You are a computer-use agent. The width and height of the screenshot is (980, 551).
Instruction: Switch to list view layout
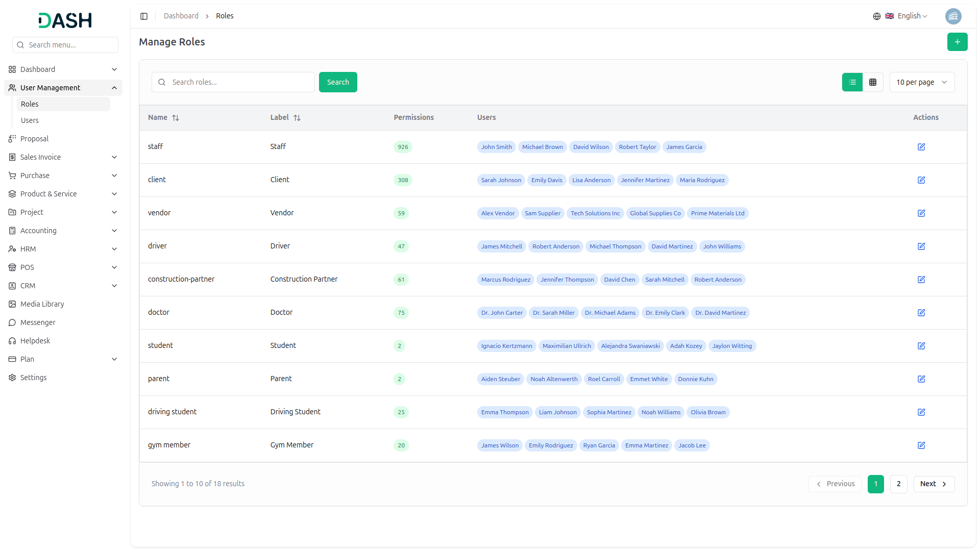pos(852,82)
